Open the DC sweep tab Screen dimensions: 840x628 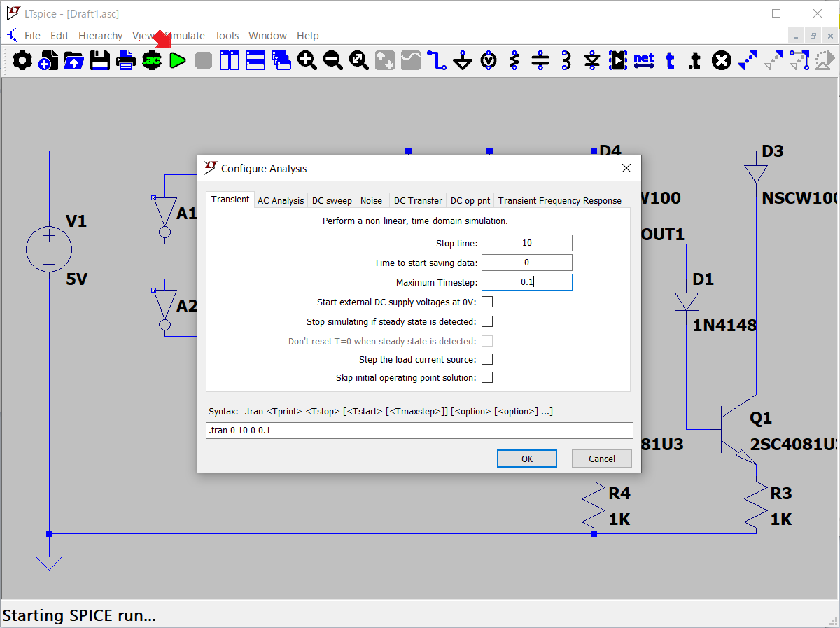pos(332,200)
